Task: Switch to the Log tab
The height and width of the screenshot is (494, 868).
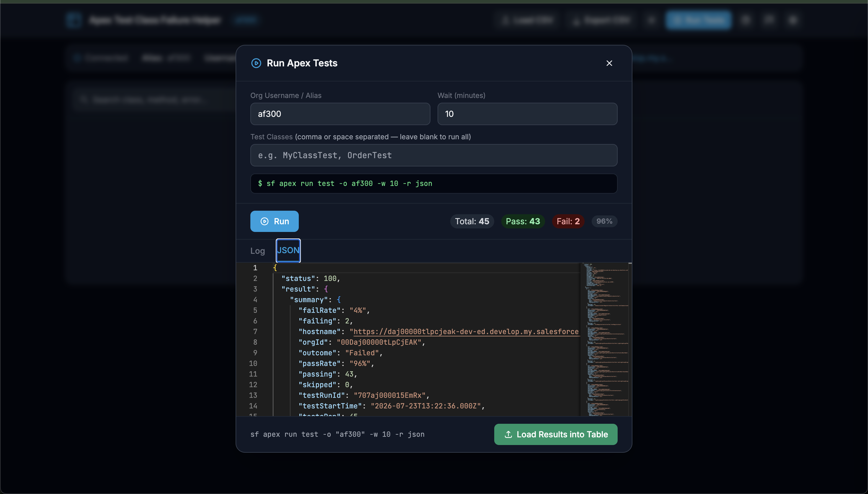Action: [x=257, y=251]
